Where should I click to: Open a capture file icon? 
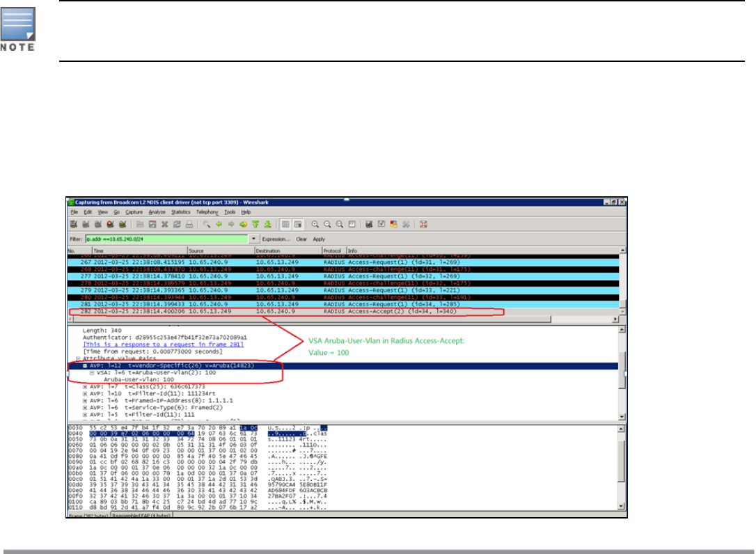click(x=140, y=224)
